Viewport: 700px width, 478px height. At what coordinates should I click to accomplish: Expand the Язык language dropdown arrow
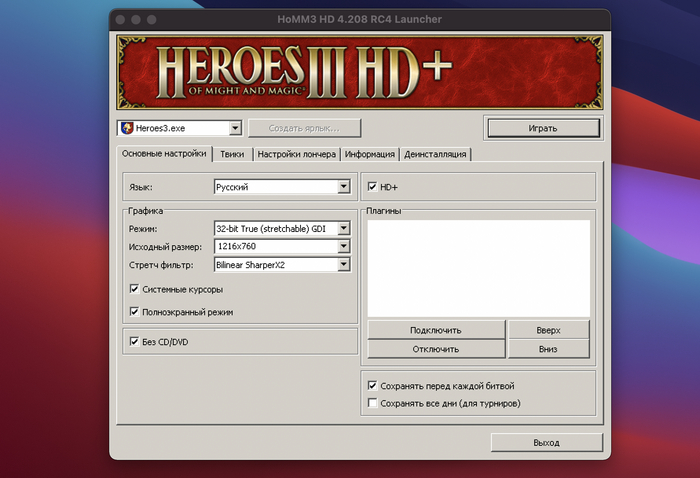[343, 187]
